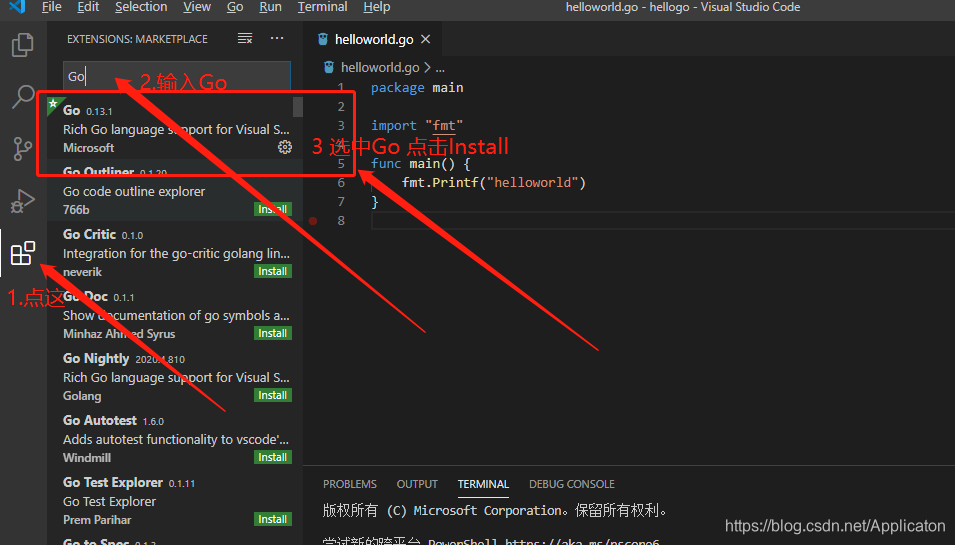Click the import "fmt" code line
Screen dimensions: 955x545
point(417,125)
